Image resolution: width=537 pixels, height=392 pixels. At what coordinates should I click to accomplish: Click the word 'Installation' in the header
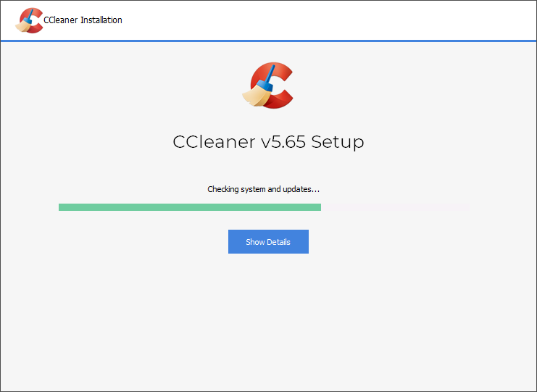tap(101, 20)
